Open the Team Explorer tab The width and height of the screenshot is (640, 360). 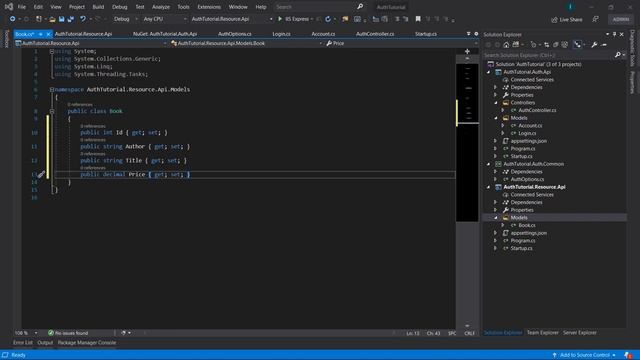[542, 333]
